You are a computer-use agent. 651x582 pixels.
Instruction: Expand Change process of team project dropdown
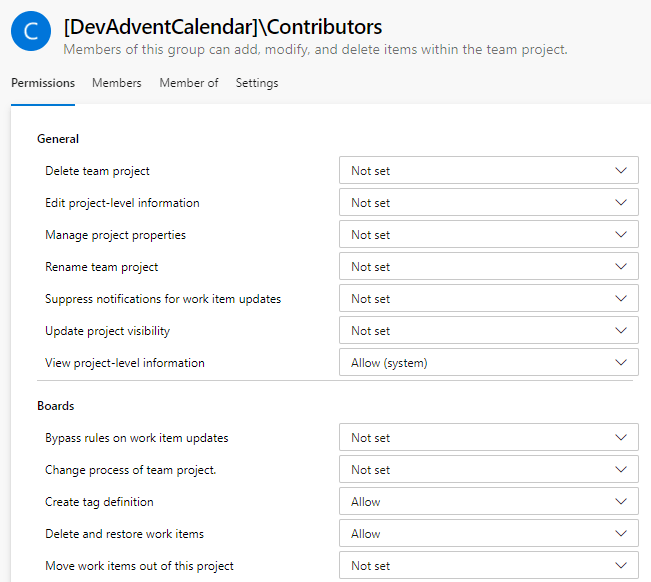point(488,470)
